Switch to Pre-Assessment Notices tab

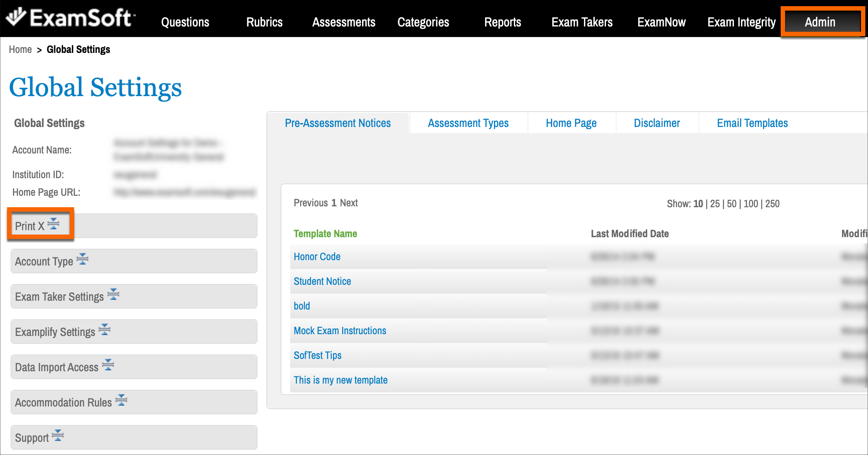338,123
